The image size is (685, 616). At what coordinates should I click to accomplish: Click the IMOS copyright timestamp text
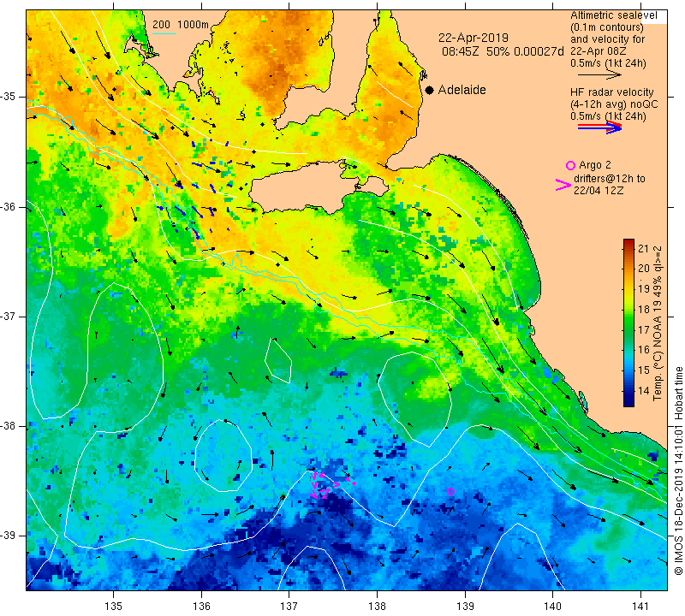click(x=678, y=471)
